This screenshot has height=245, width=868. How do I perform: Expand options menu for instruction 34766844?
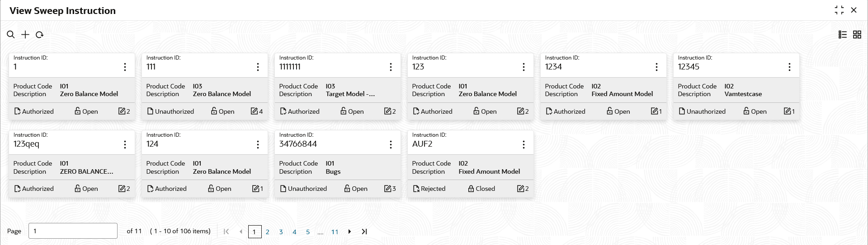pos(391,144)
